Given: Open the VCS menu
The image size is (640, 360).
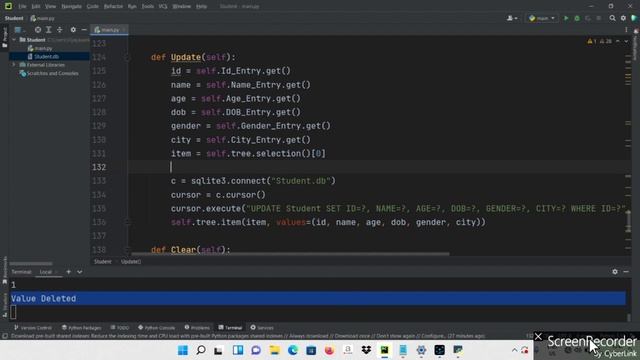Looking at the screenshot, I should pos(163,7).
